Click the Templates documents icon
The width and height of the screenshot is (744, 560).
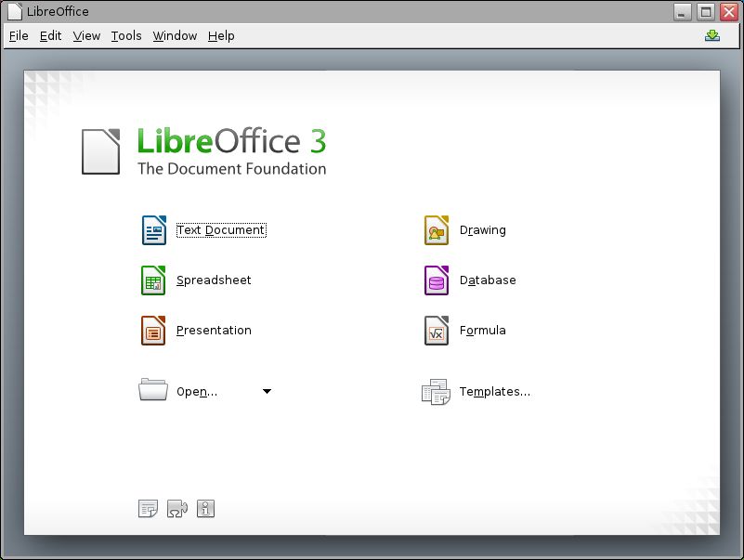tap(436, 392)
